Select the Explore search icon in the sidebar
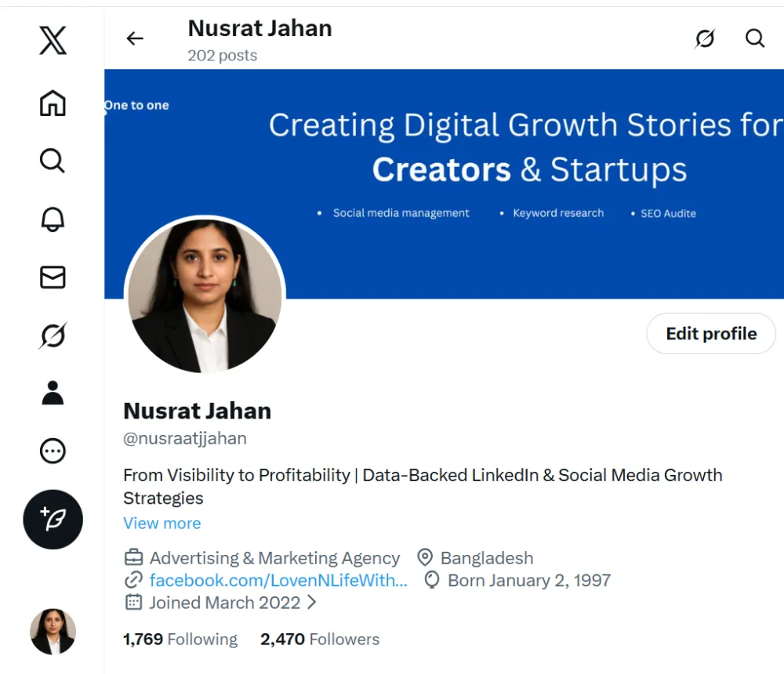The height and width of the screenshot is (674, 784). point(52,161)
